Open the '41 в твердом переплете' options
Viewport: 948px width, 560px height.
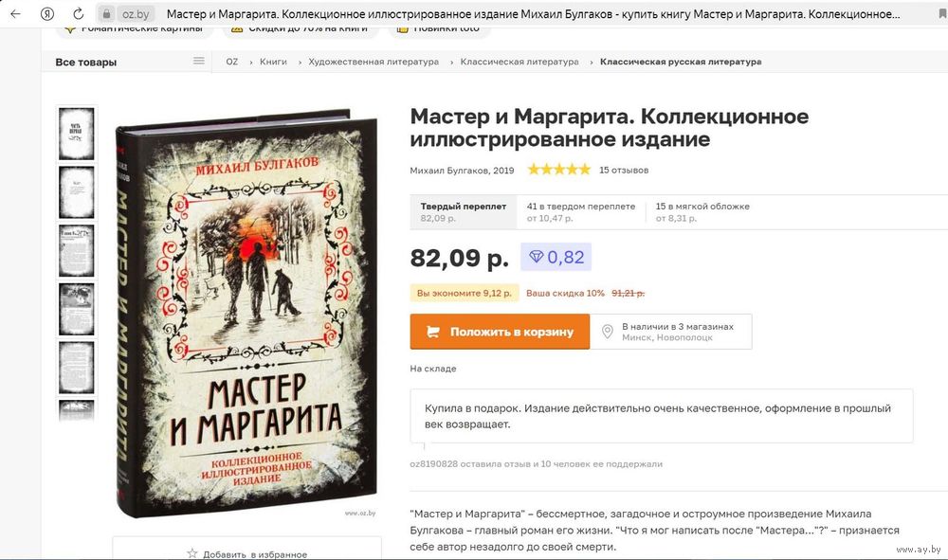(581, 211)
